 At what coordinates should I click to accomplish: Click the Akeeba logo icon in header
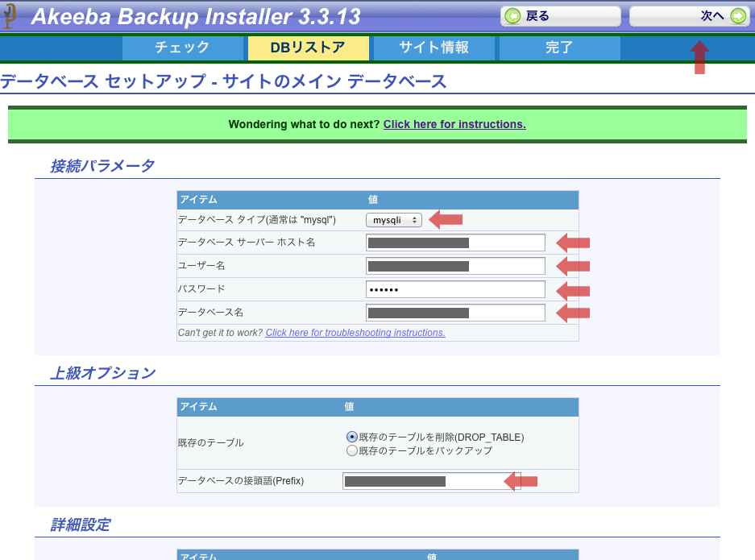point(10,16)
